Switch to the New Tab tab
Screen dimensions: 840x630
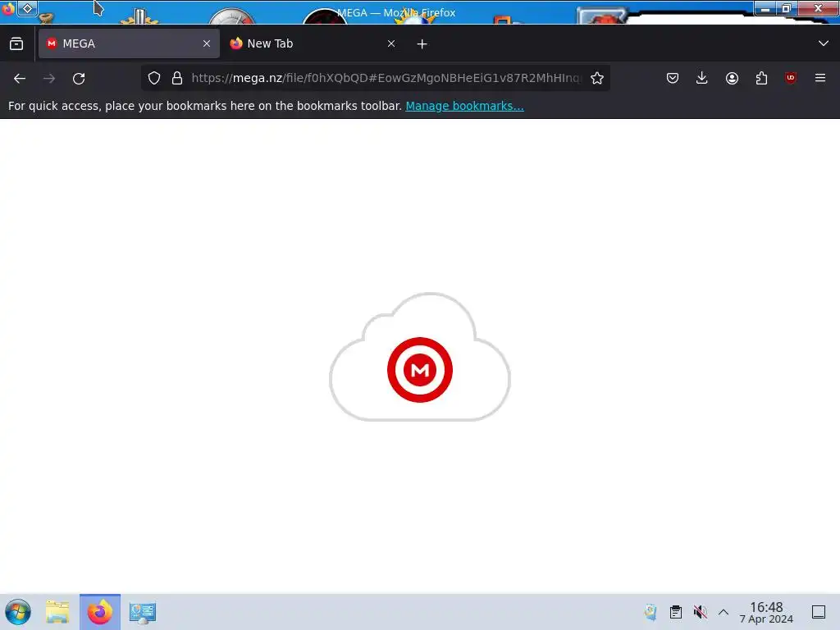313,43
